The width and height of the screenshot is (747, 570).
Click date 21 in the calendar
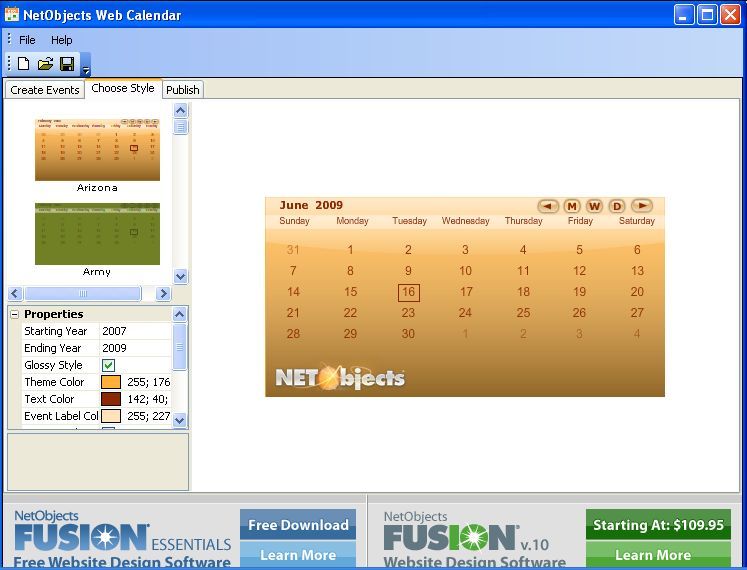[293, 313]
